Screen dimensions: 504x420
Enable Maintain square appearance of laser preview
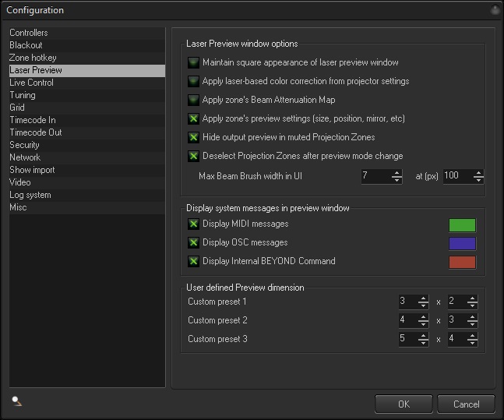tap(193, 63)
